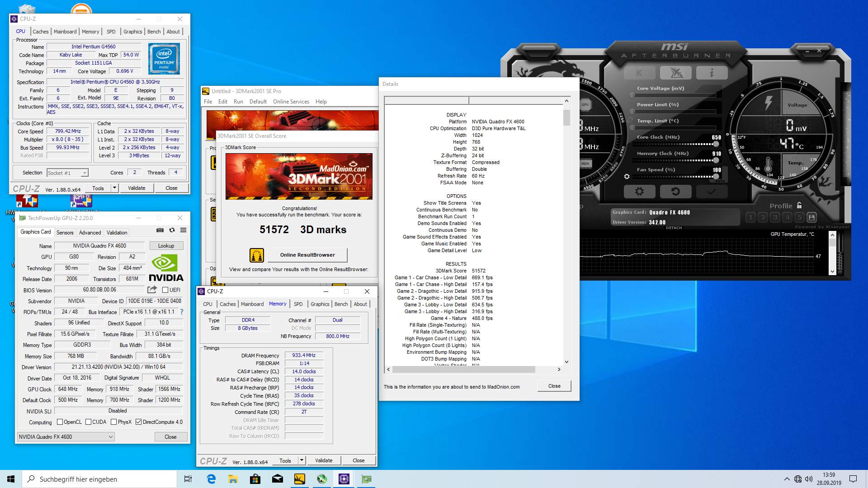Expand Tools dropdown arrow in top CPU-Z
This screenshot has width=868, height=488.
[114, 188]
